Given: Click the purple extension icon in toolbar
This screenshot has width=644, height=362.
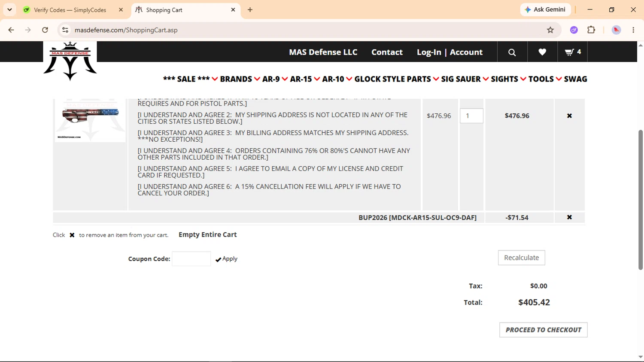Looking at the screenshot, I should click(x=574, y=30).
